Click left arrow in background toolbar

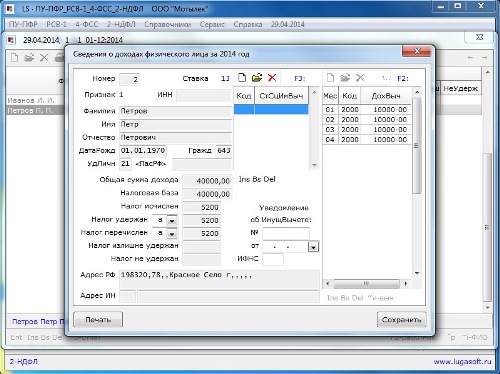[470, 58]
